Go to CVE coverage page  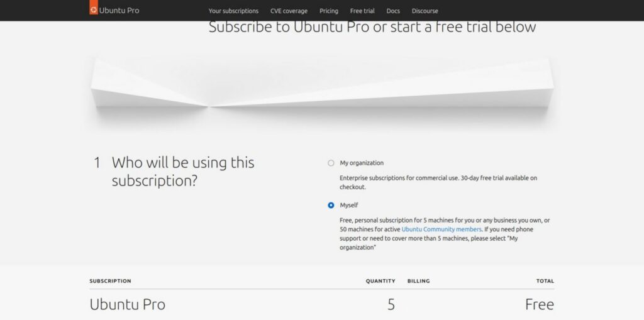[x=289, y=11]
